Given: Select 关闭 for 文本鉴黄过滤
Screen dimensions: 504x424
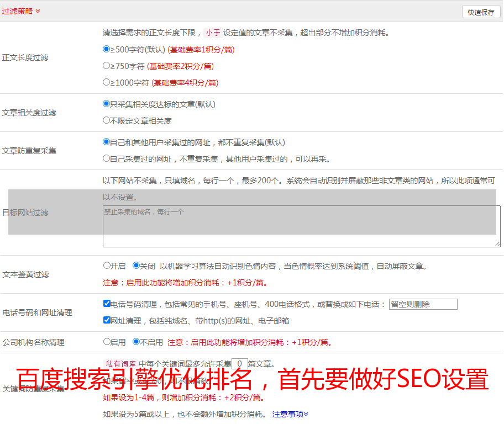Looking at the screenshot, I should [136, 266].
